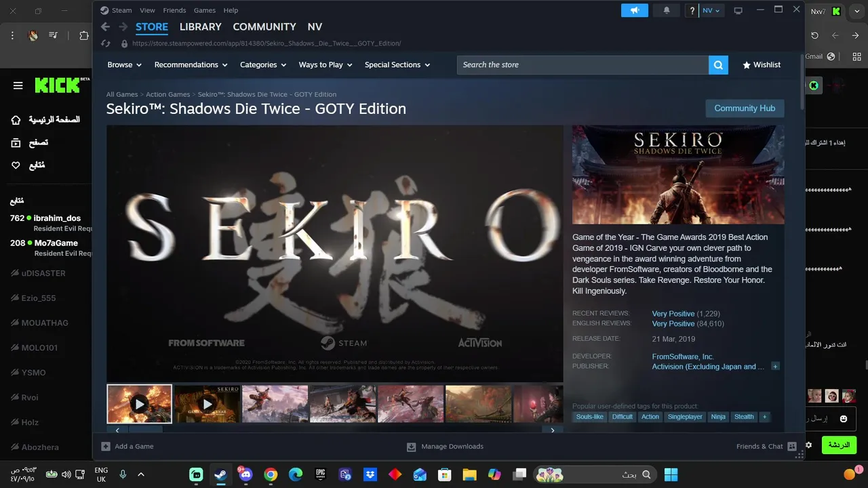Click the Steam announcements megaphone icon
868x488 pixels.
click(x=635, y=10)
